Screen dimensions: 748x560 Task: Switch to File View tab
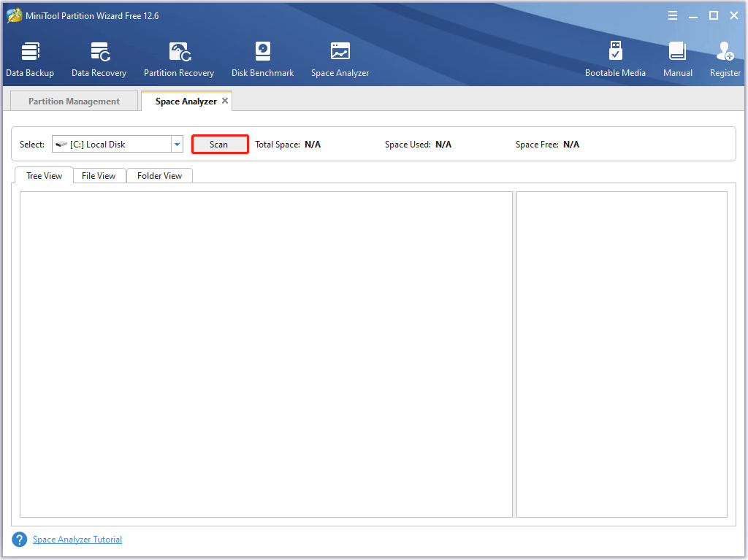pos(99,175)
